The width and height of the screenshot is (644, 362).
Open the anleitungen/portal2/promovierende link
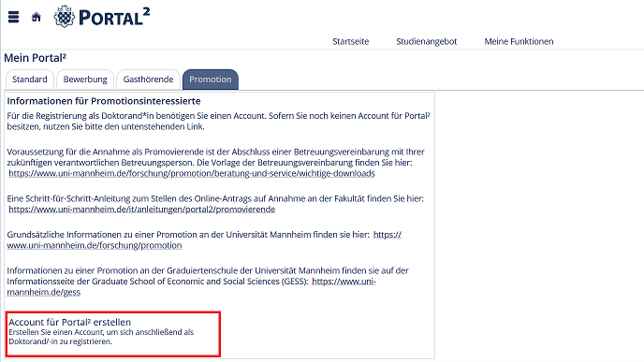(141, 210)
